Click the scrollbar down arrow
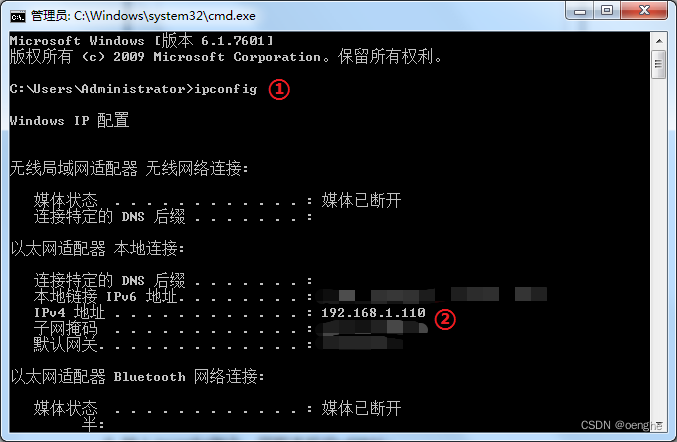 pyautogui.click(x=659, y=424)
